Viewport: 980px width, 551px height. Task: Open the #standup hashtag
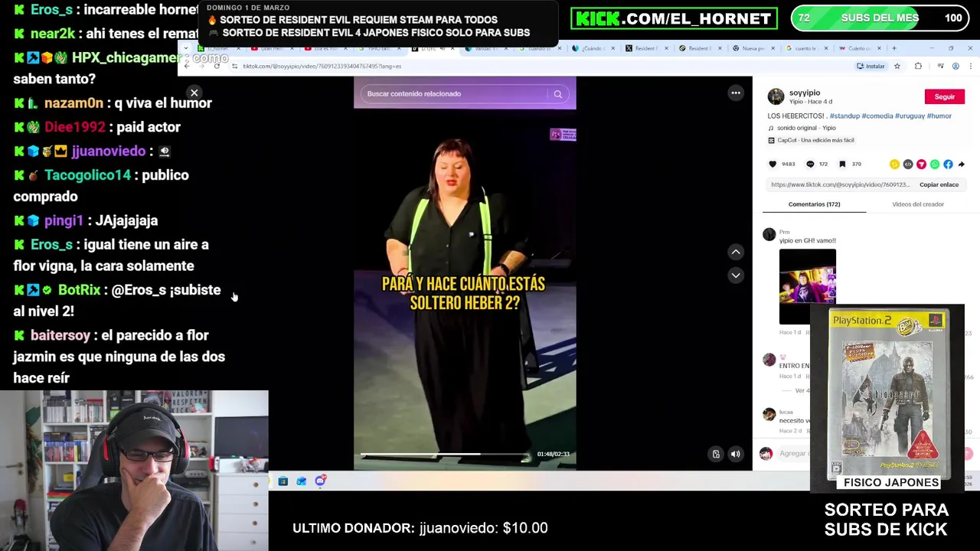[x=844, y=116]
